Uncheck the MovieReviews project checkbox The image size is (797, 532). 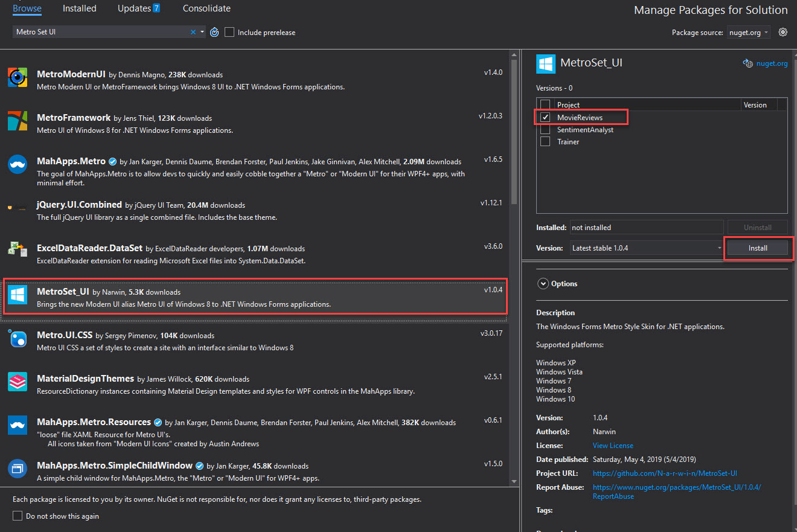pos(545,117)
